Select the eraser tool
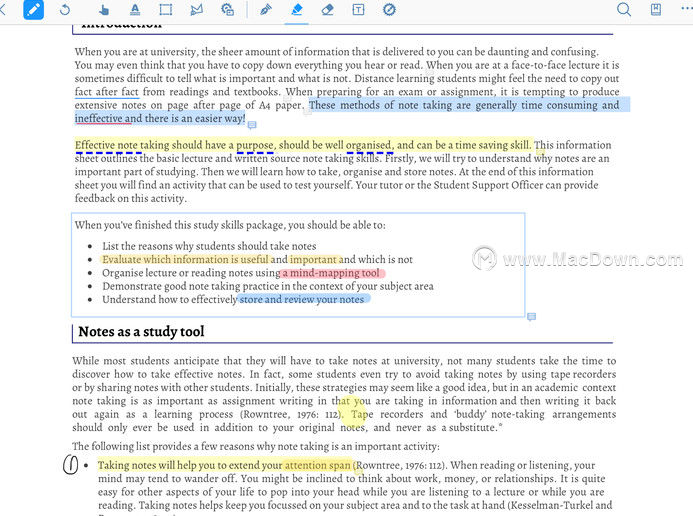Viewport: 693px width, 516px height. point(327,9)
